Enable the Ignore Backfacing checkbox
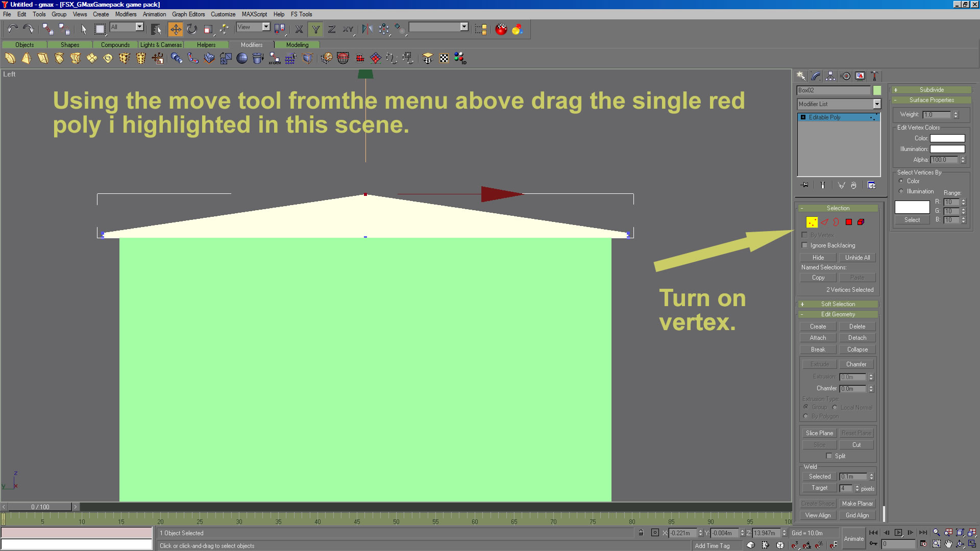980x551 pixels. (805, 245)
